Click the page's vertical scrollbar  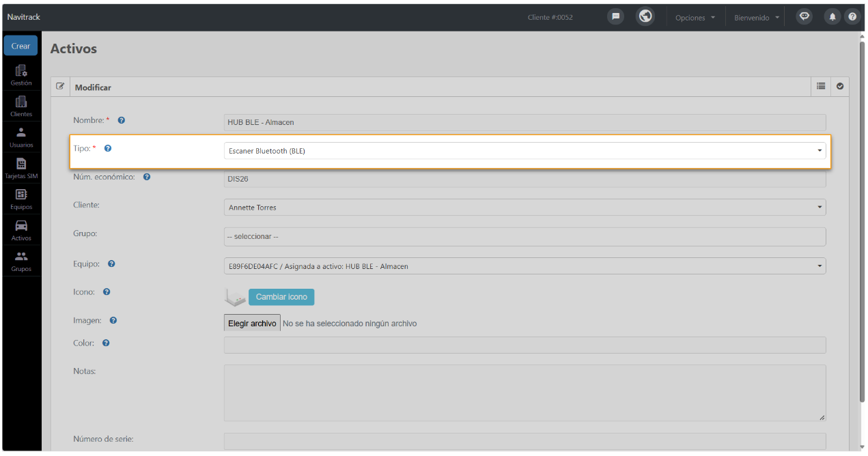862,222
